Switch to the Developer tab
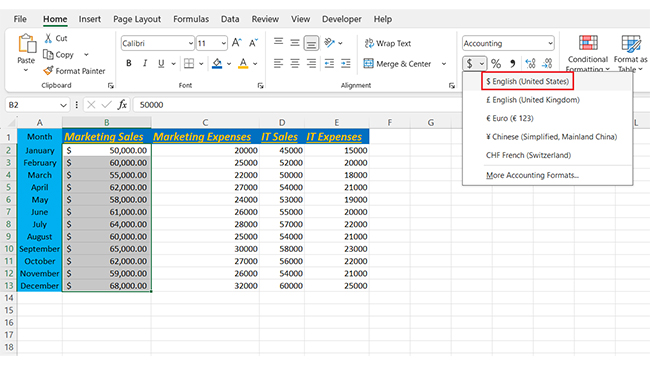The image size is (650, 365). click(342, 19)
